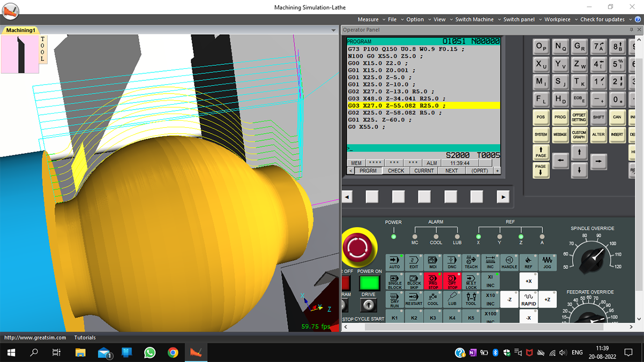The height and width of the screenshot is (362, 644).
Task: Toggle the OPT STOP key
Action: click(x=452, y=281)
